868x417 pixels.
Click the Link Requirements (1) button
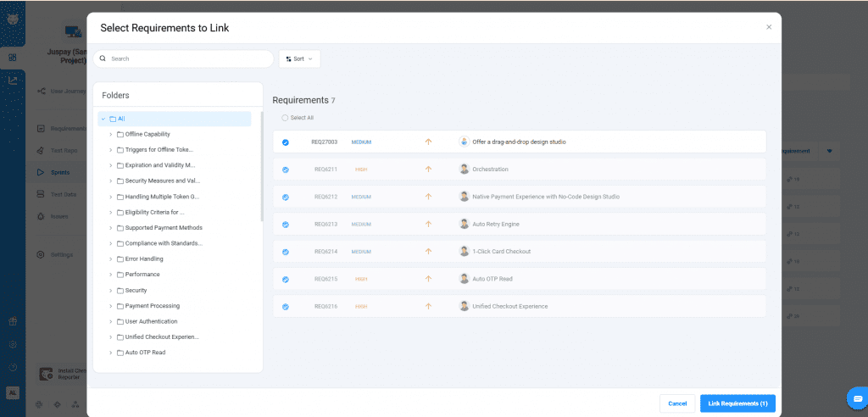tap(737, 403)
